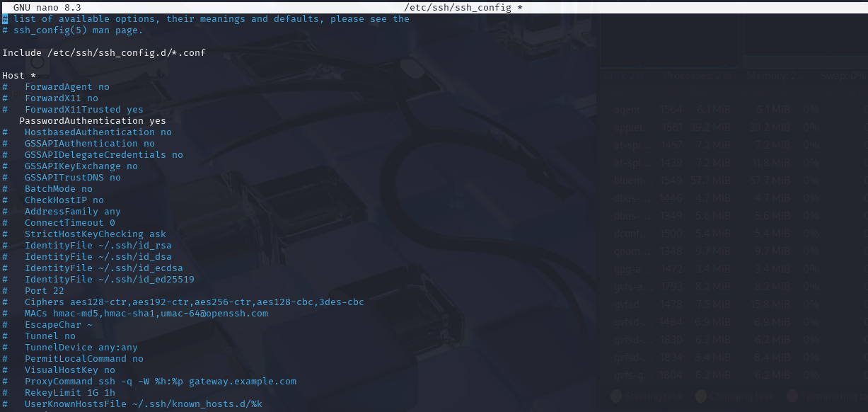The height and width of the screenshot is (412, 868).
Task: Click the PasswordAuthentication yes line
Action: coord(92,121)
